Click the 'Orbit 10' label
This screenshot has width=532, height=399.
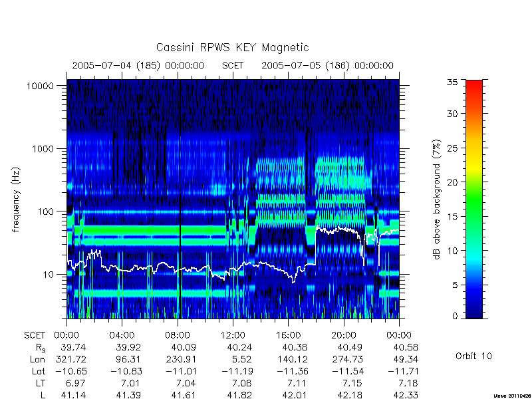[473, 356]
